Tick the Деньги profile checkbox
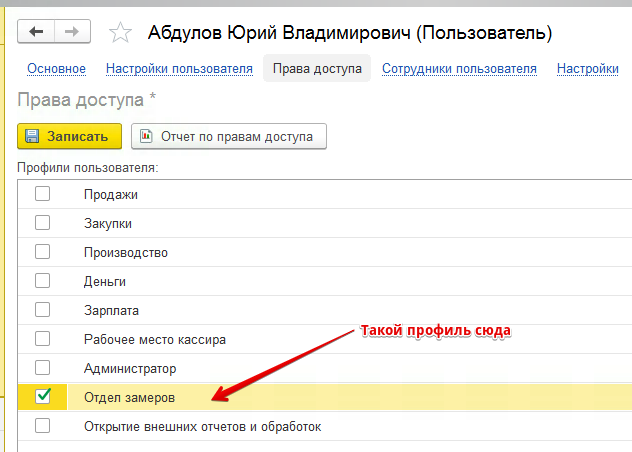Viewport: 632px width, 452px height. tap(43, 281)
